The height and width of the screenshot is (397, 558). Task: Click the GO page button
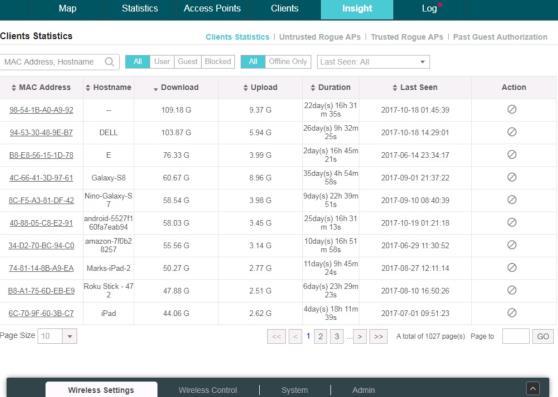pyautogui.click(x=543, y=337)
